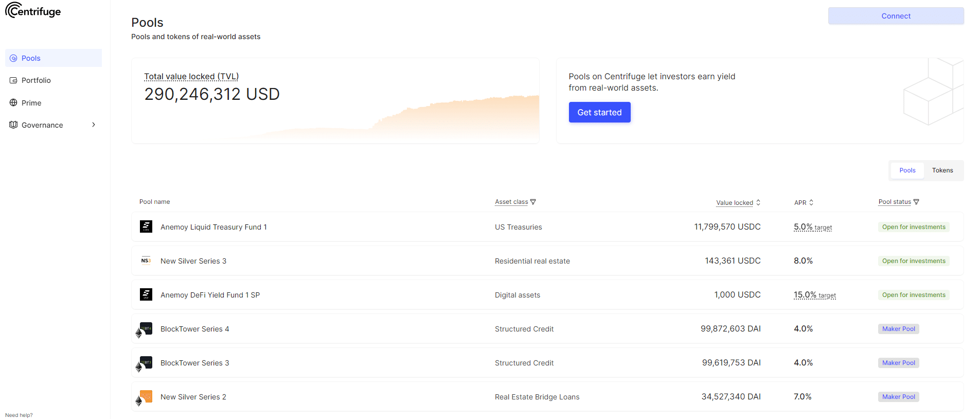980x419 pixels.
Task: Open the Prime sidebar item
Action: click(54, 102)
